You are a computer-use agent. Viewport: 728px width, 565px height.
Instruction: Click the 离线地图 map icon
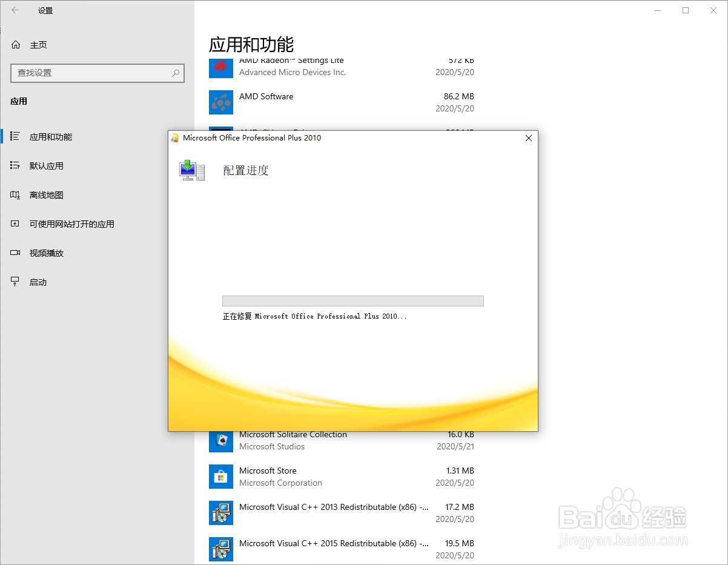click(x=16, y=195)
